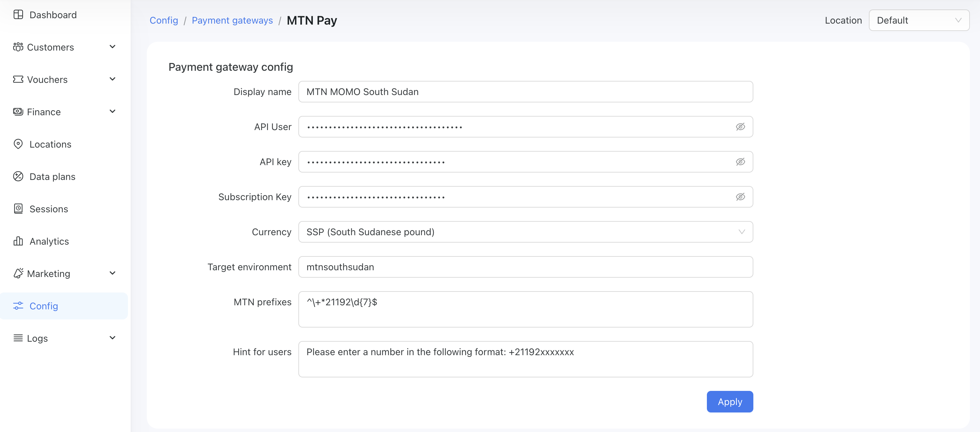Click the Marketing bell icon

tap(18, 273)
